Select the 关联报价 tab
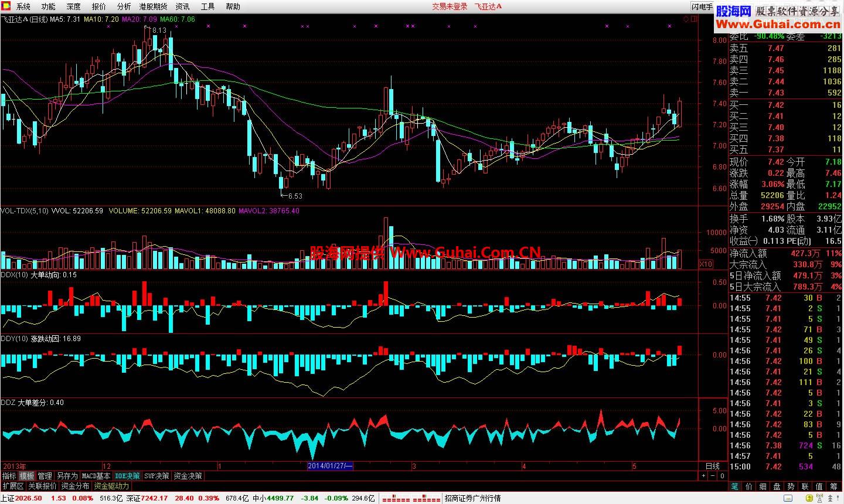Viewport: 844px width, 504px height. pyautogui.click(x=42, y=486)
